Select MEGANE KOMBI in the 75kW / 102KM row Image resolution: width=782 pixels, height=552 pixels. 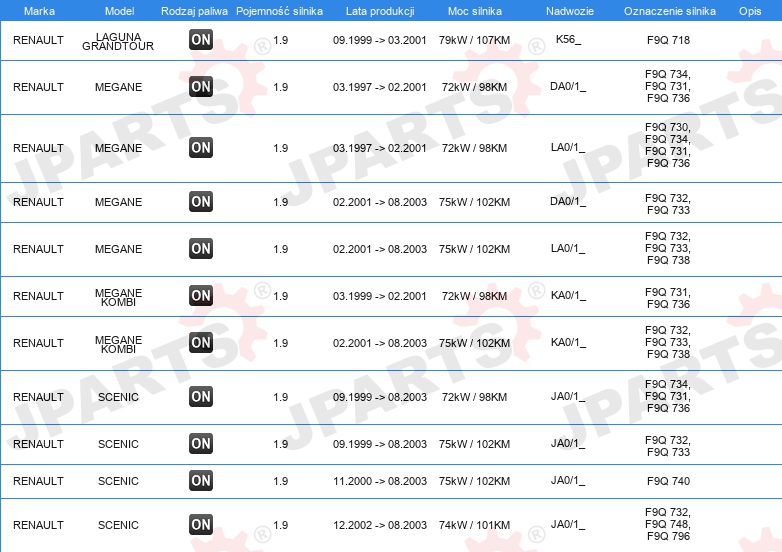(x=118, y=344)
